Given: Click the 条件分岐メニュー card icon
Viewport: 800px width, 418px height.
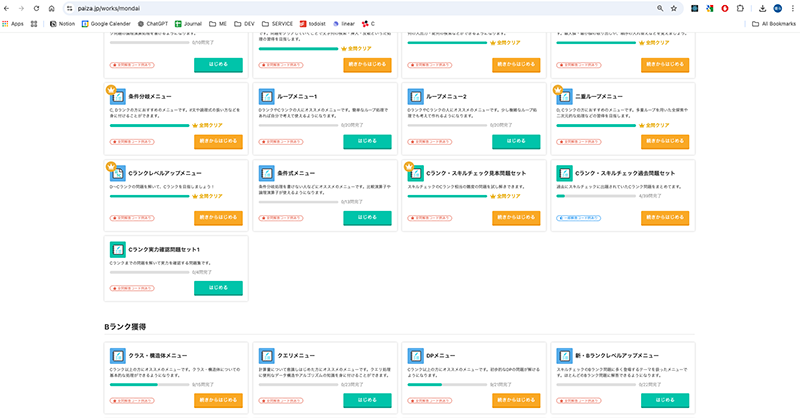Looking at the screenshot, I should 117,98.
